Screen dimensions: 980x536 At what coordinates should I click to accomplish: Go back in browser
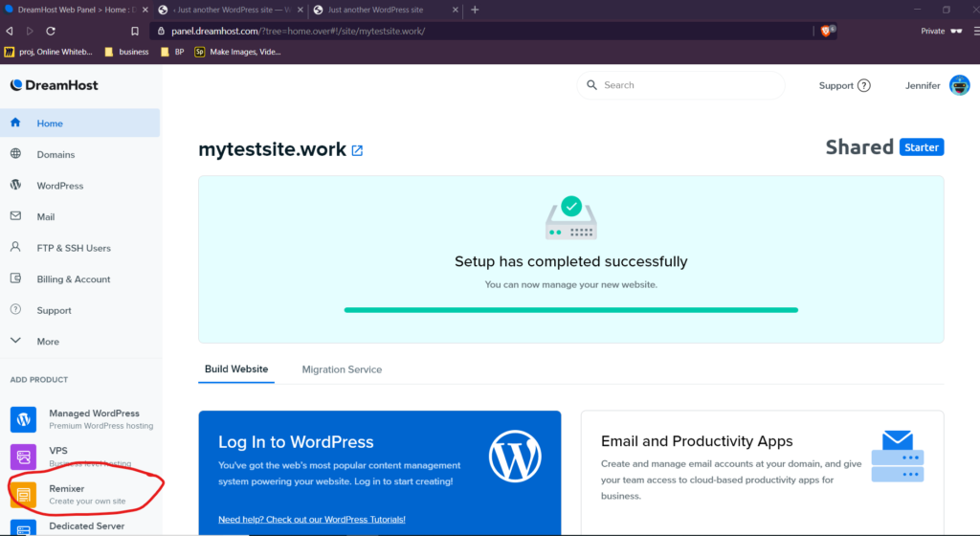click(10, 31)
